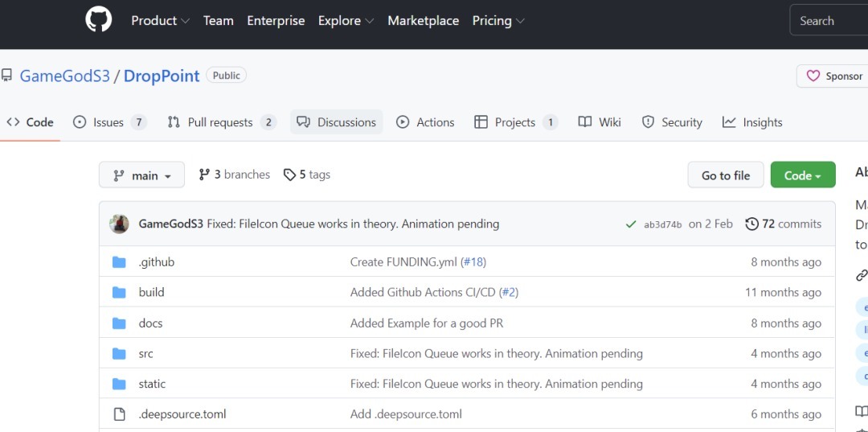Click the .deepsource.toml file icon
Image resolution: width=868 pixels, height=432 pixels.
(119, 414)
